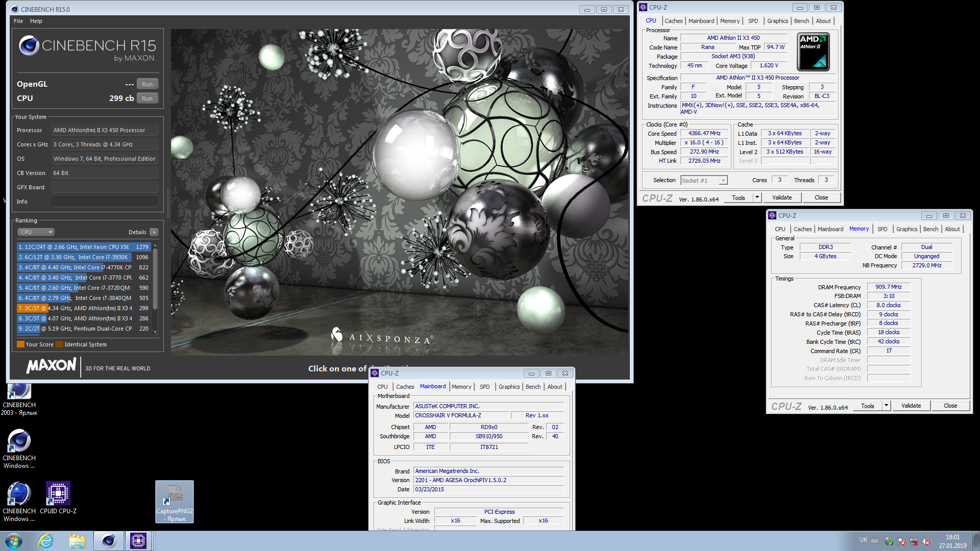Click Tools button in Memory tab window
This screenshot has width=980, height=551.
867,406
